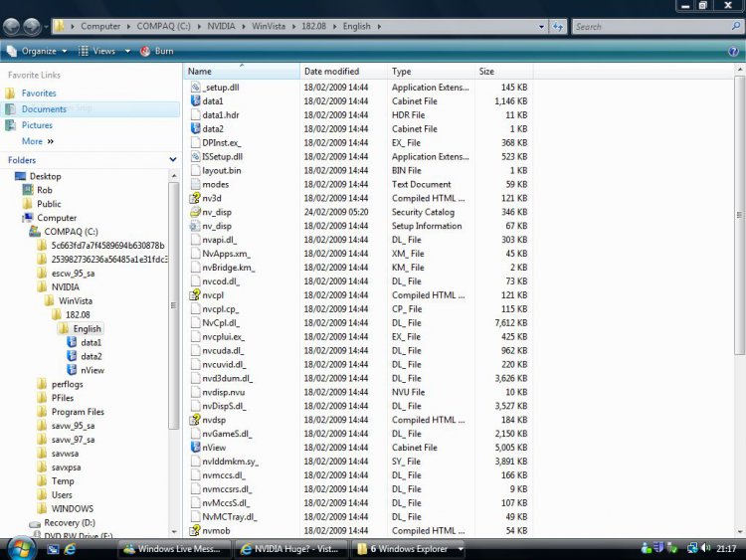This screenshot has height=560, width=746.
Task: Select WINDOWS folder in tree
Action: (x=73, y=508)
